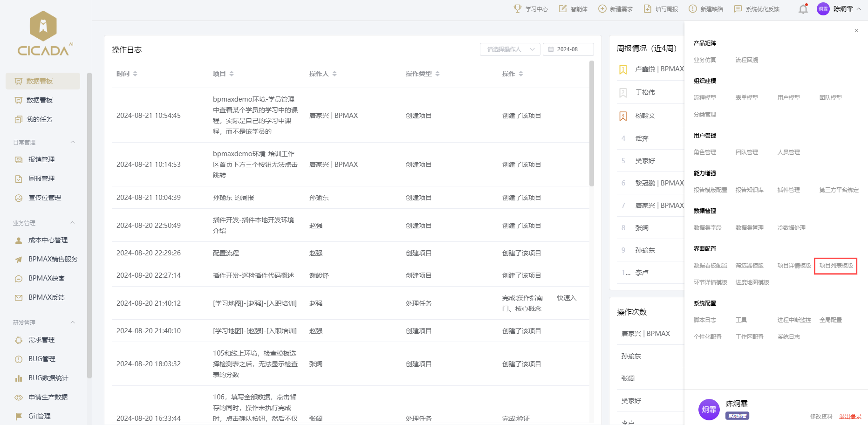Viewport: 868px width, 425px height.
Task: Click the 申请生产数据 eye icon
Action: pyautogui.click(x=19, y=398)
